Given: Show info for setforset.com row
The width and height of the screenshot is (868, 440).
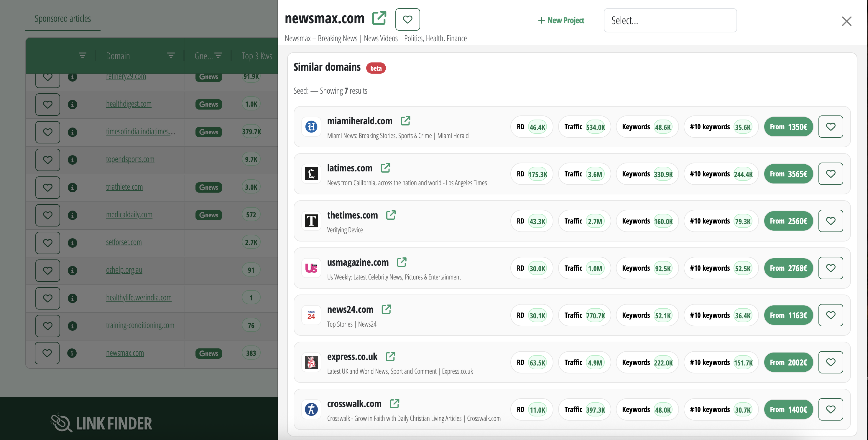Looking at the screenshot, I should coord(72,242).
